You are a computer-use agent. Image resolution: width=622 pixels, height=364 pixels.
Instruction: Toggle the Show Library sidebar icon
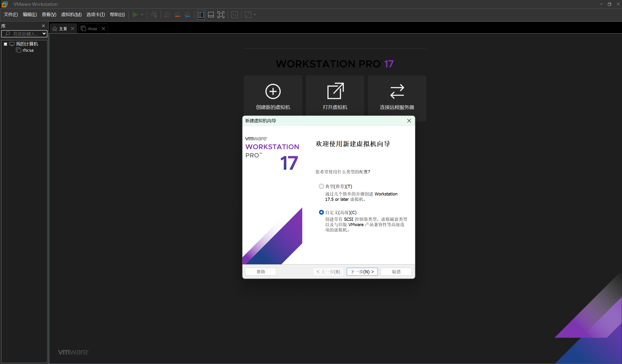point(201,15)
